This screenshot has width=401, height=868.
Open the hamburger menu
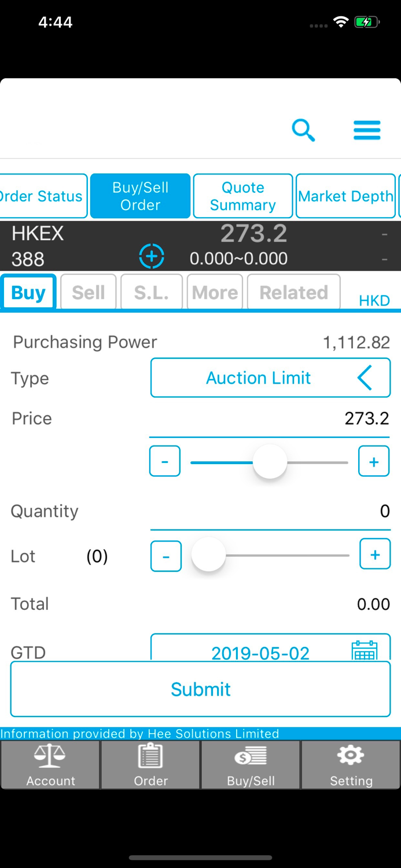pyautogui.click(x=366, y=130)
